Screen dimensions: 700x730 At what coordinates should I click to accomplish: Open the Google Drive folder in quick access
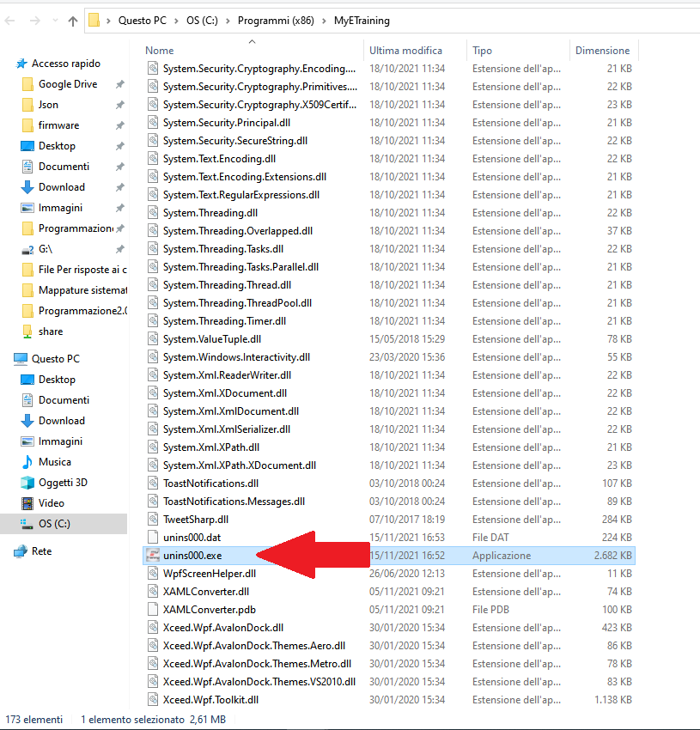click(67, 84)
